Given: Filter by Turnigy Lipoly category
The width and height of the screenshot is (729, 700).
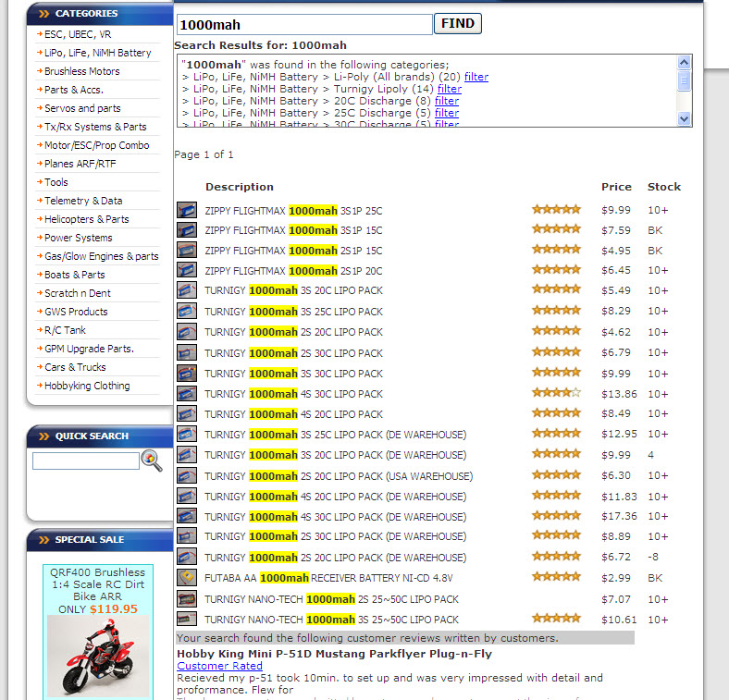Looking at the screenshot, I should [x=449, y=89].
